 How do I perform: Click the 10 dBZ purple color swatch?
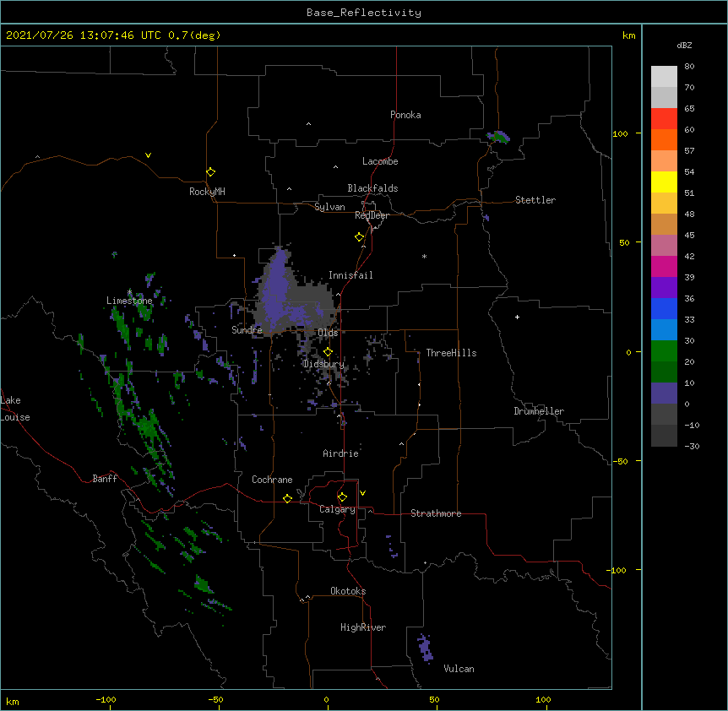[x=664, y=393]
